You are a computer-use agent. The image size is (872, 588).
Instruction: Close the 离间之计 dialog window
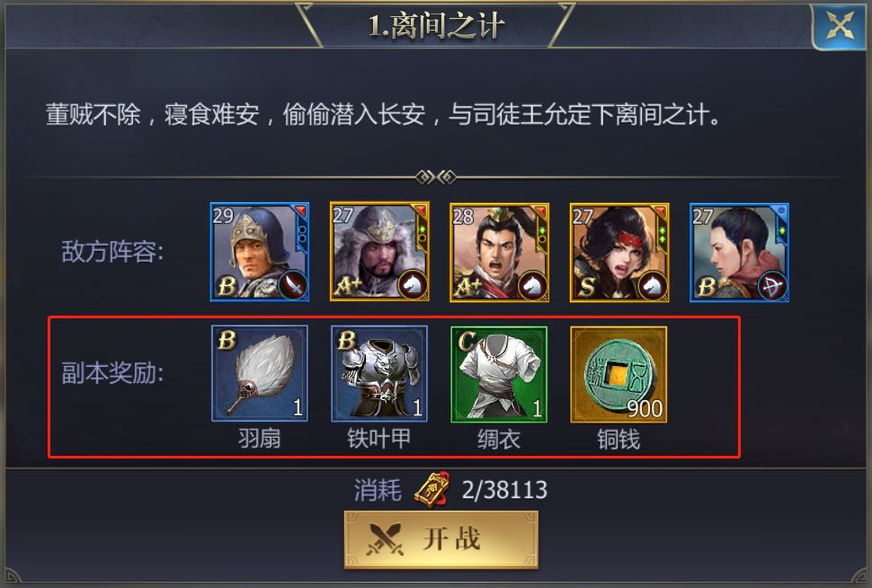click(841, 25)
